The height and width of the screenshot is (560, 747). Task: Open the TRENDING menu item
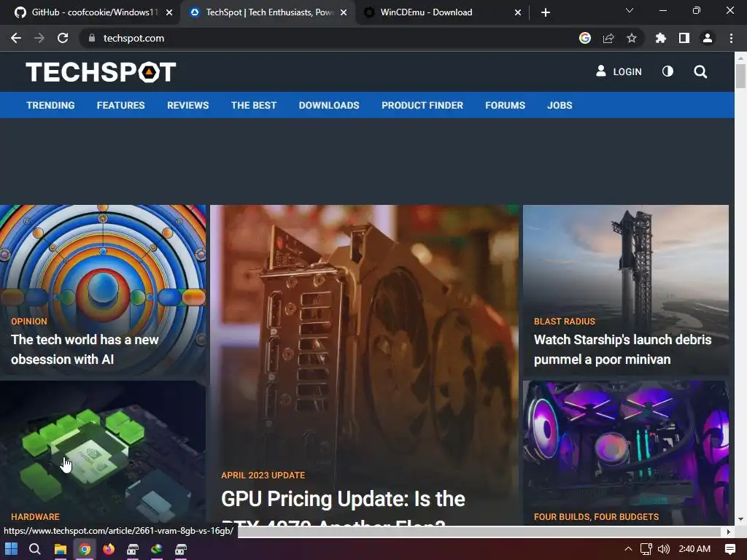50,105
